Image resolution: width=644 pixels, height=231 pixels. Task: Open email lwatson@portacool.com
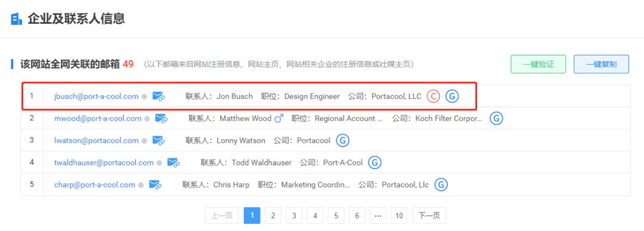click(96, 141)
